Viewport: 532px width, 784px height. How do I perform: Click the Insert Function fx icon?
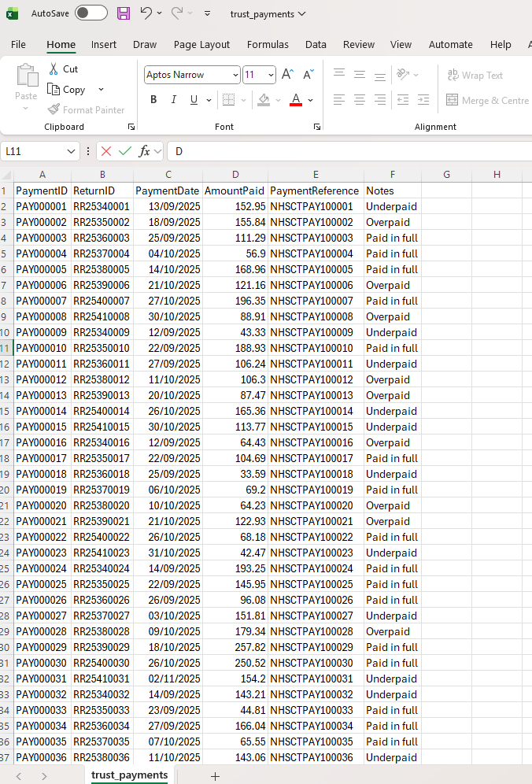click(144, 151)
